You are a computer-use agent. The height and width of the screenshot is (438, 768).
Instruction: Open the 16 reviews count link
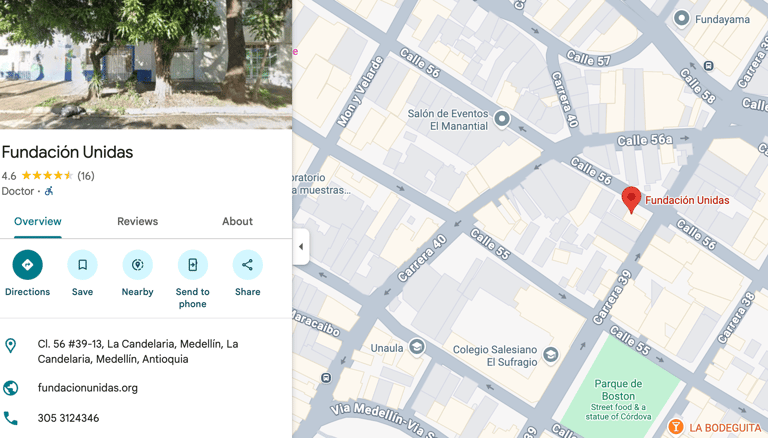(x=86, y=176)
